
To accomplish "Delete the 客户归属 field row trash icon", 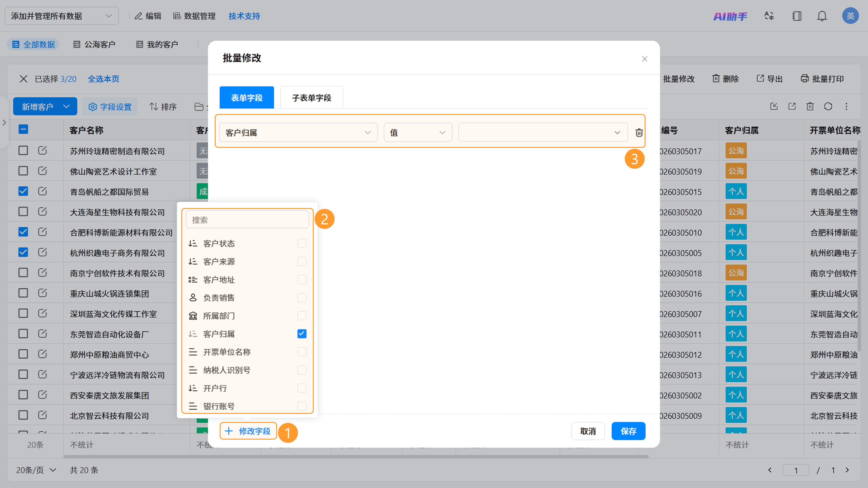I will point(639,133).
